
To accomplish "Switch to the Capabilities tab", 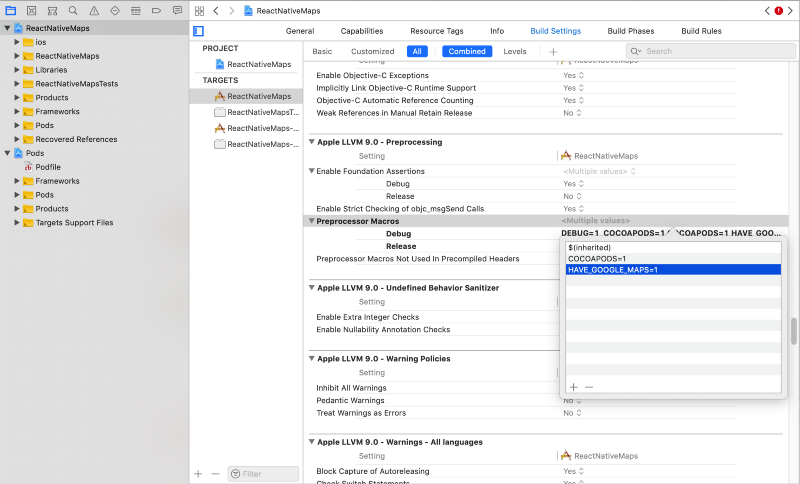I will [x=362, y=31].
